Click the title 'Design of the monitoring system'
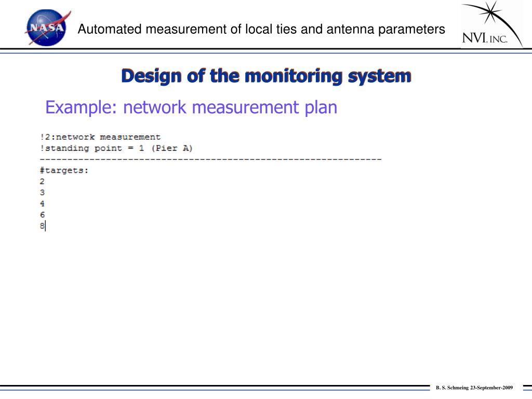Viewport: 532px width, 399px height. click(267, 76)
